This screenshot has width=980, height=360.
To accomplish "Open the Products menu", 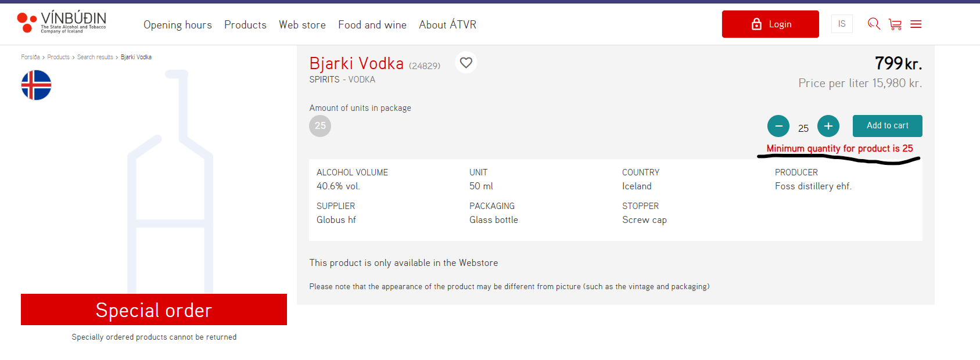I will (x=245, y=25).
